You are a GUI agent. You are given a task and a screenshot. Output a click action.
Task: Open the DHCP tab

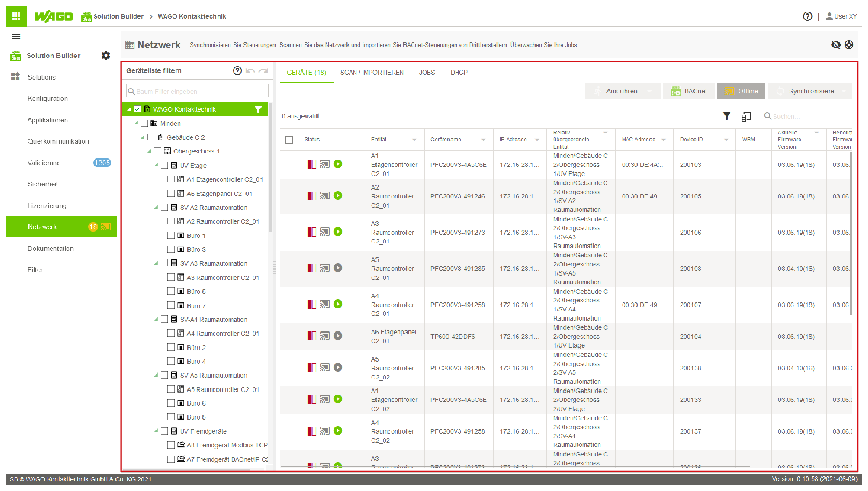pos(459,73)
